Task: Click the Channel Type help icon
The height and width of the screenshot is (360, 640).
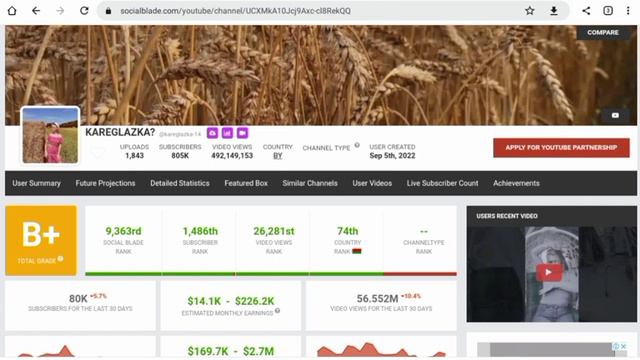Action: point(357,145)
